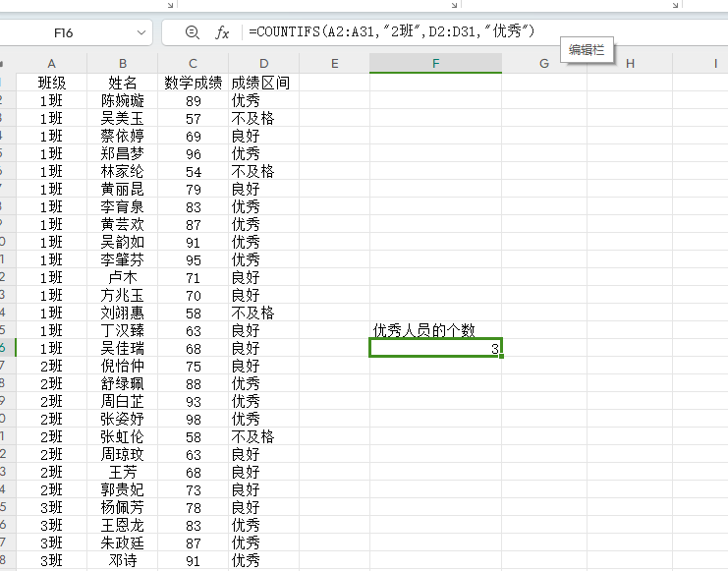Select column F header
The height and width of the screenshot is (571, 728).
435,64
